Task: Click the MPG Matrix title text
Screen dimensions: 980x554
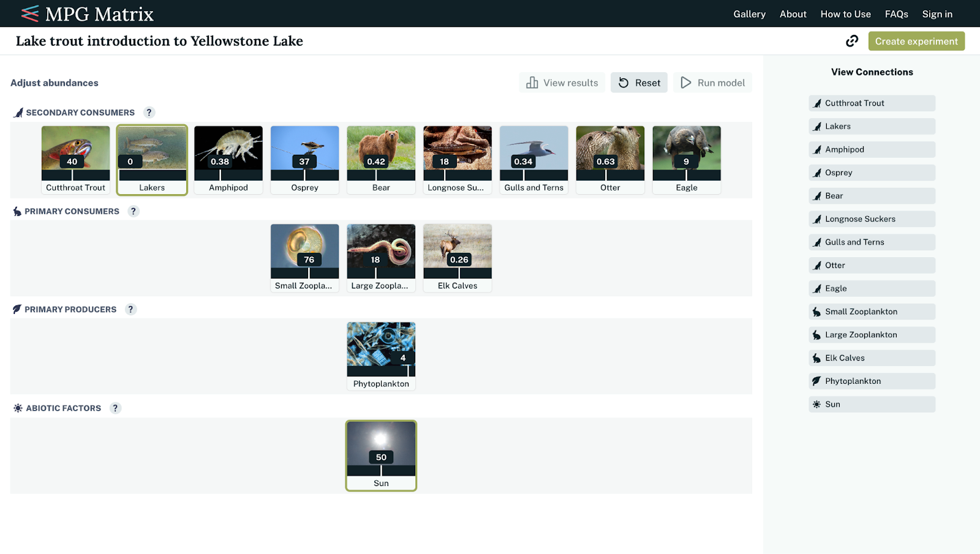Action: [99, 14]
